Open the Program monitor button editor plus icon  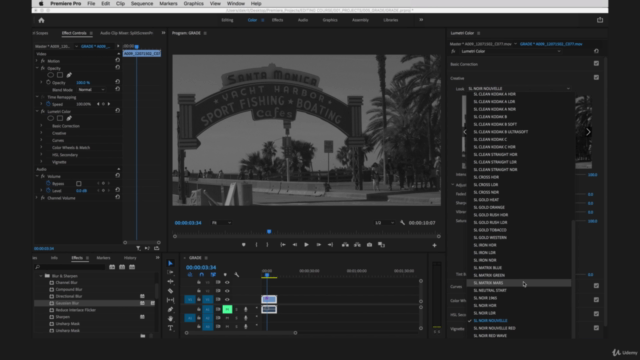click(434, 245)
